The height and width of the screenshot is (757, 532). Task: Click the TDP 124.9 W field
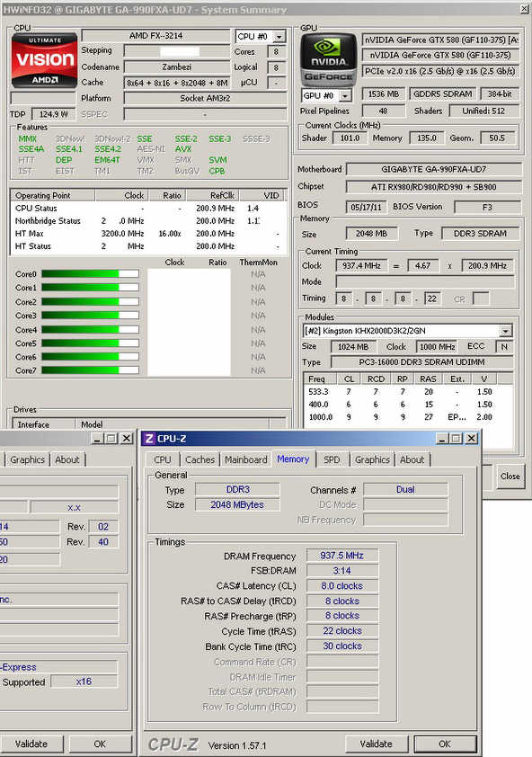pos(54,114)
